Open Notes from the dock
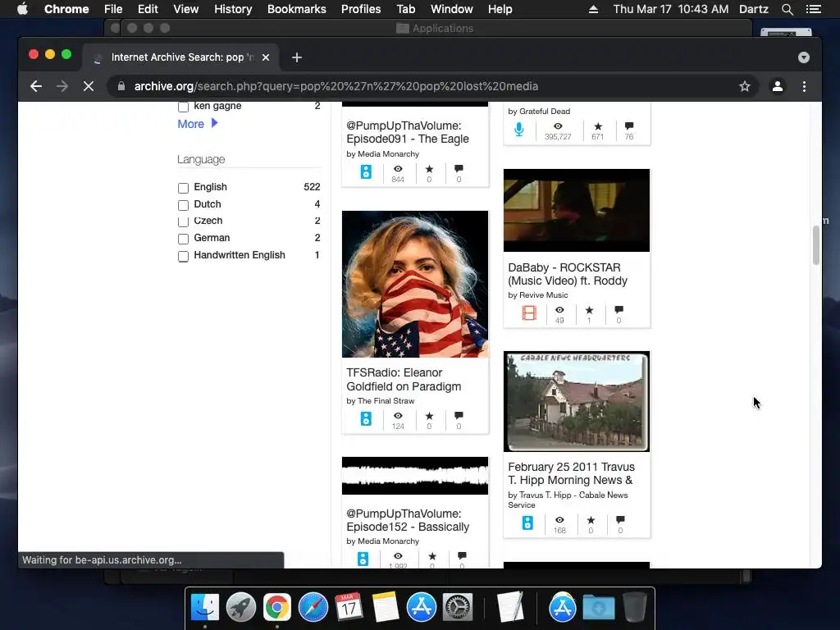The width and height of the screenshot is (840, 630). tap(386, 608)
